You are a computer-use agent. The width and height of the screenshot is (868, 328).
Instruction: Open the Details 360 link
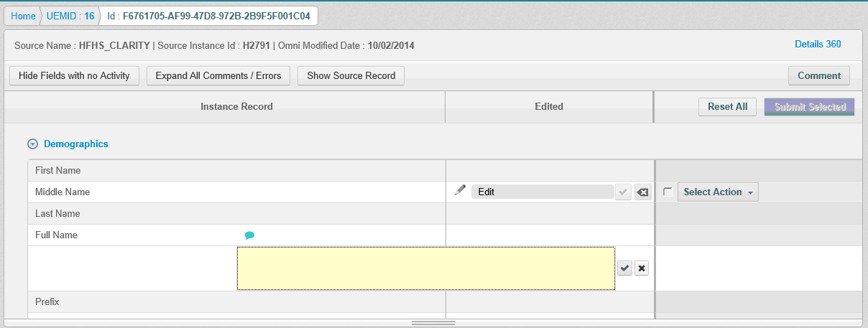(818, 44)
